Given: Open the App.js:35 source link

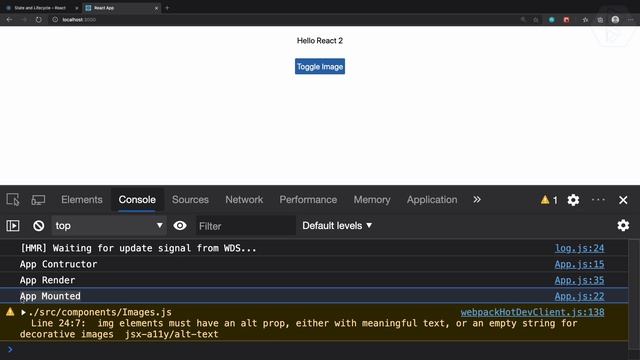Looking at the screenshot, I should pyautogui.click(x=579, y=280).
